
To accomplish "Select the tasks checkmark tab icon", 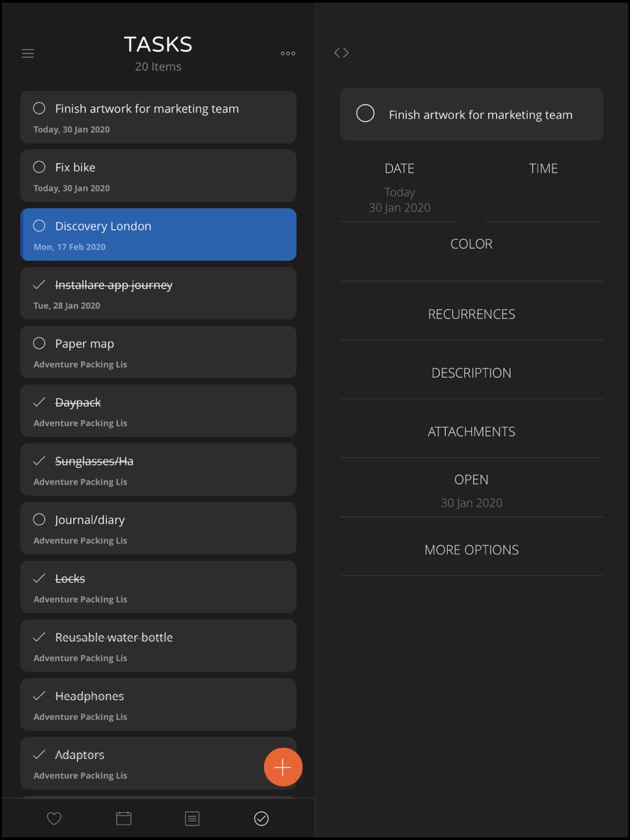I will [x=261, y=818].
